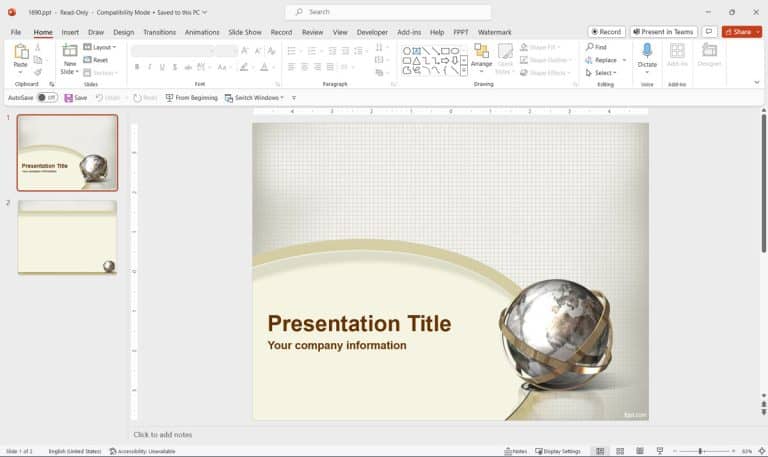Click the Record button at top right

(x=606, y=32)
